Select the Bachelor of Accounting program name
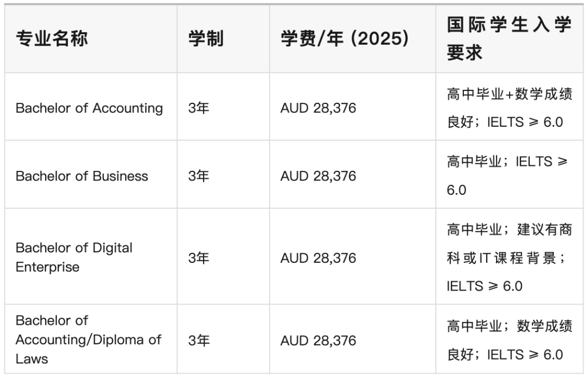Viewport: 588px width, 377px height. click(x=89, y=108)
